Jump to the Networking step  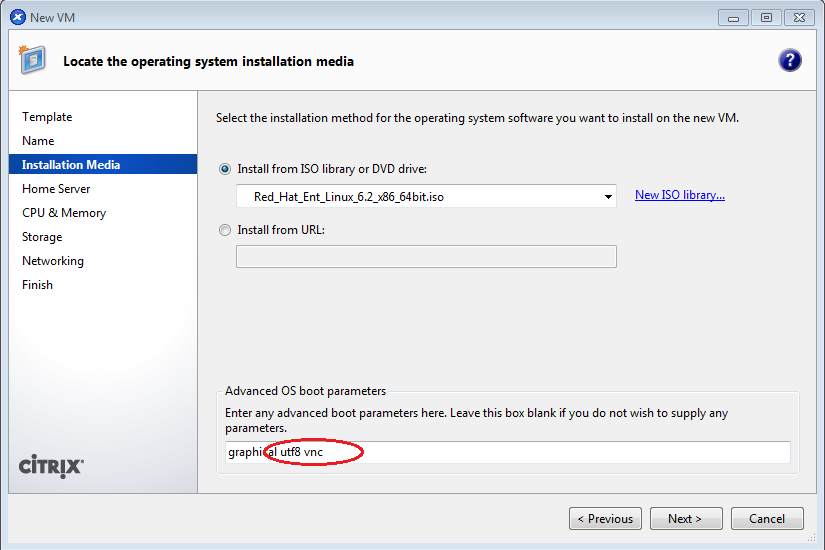tap(53, 261)
